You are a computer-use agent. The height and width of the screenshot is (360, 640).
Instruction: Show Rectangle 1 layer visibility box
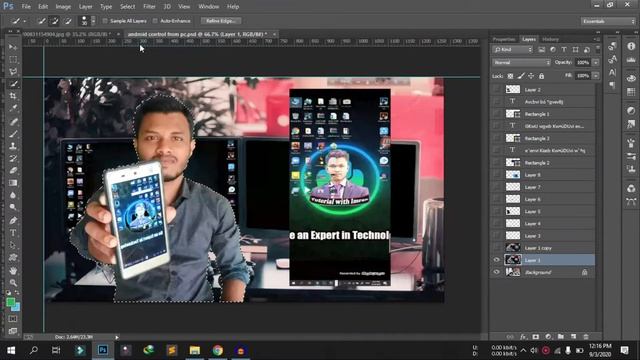(x=497, y=114)
